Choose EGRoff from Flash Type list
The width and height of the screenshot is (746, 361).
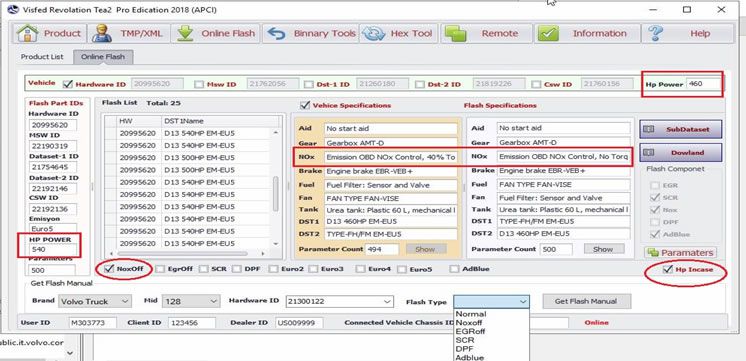click(x=470, y=332)
